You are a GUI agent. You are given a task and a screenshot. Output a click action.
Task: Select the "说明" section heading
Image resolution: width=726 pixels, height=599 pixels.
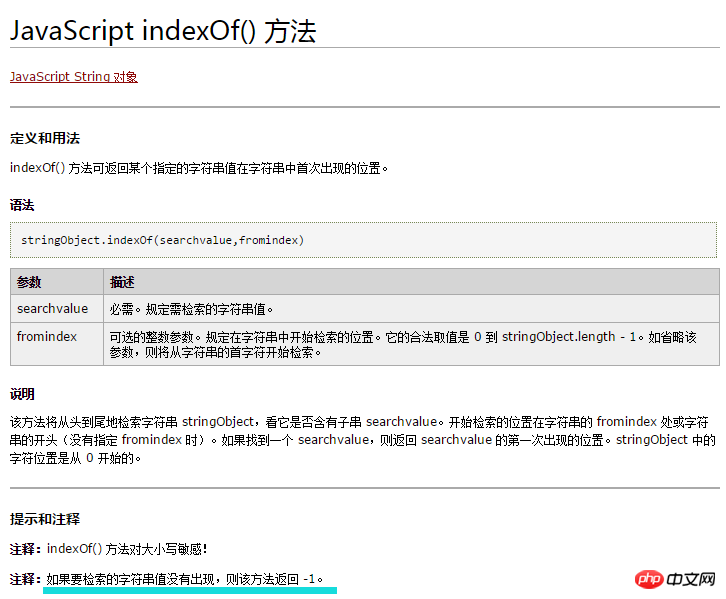[22, 394]
